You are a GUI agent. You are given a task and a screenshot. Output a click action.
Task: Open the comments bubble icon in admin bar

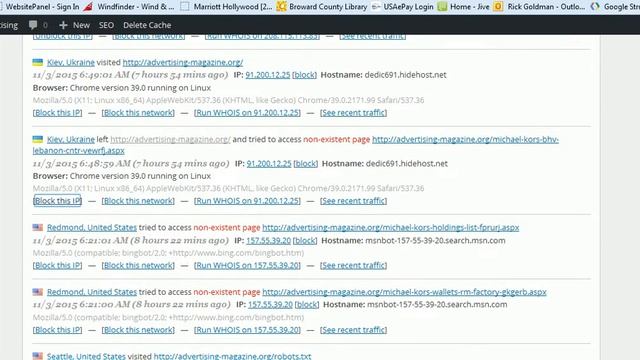[x=33, y=25]
